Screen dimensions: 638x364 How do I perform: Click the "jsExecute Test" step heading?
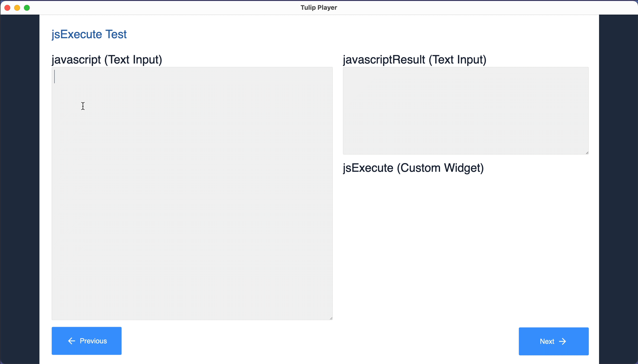(89, 34)
